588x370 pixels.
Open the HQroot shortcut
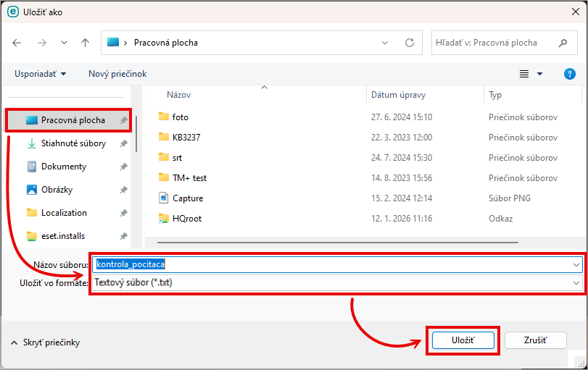186,218
